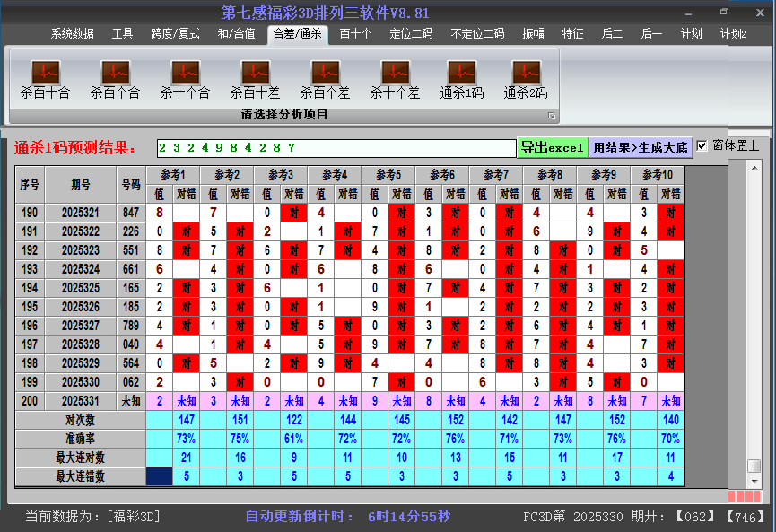Viewport: 776px width, 532px height.
Task: Select the 振幅 menu tab
Action: click(534, 34)
